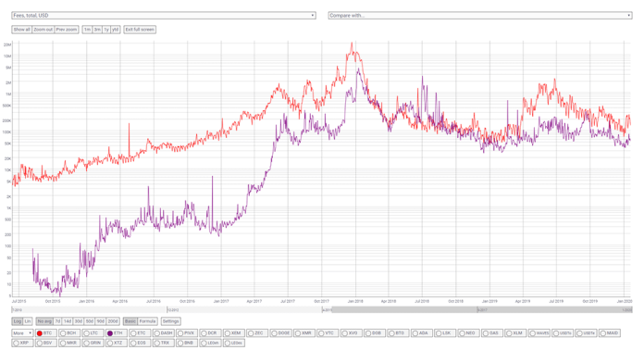
Task: Enable the EOS series
Action: pos(139,343)
